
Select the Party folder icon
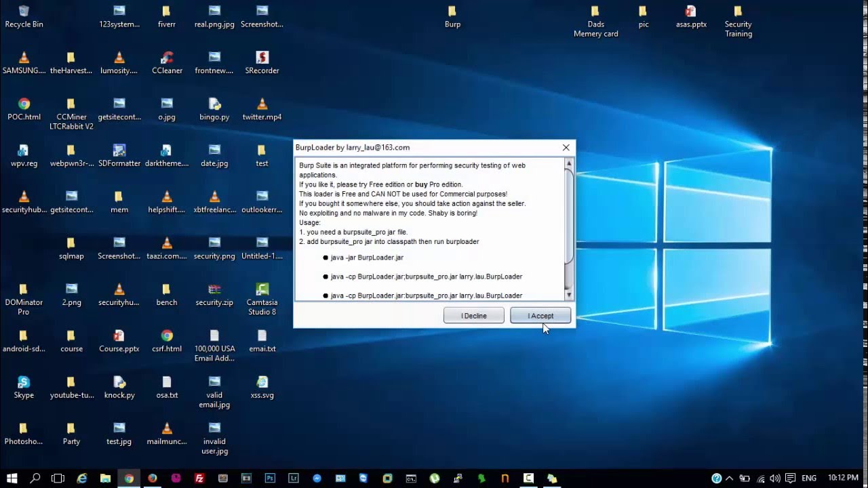(71, 434)
